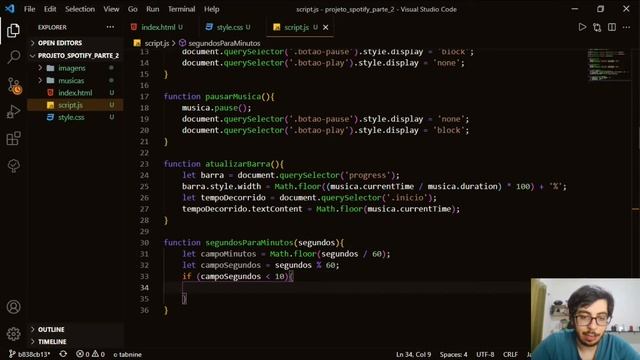Open the Run menu
The width and height of the screenshot is (640, 360).
[153, 9]
